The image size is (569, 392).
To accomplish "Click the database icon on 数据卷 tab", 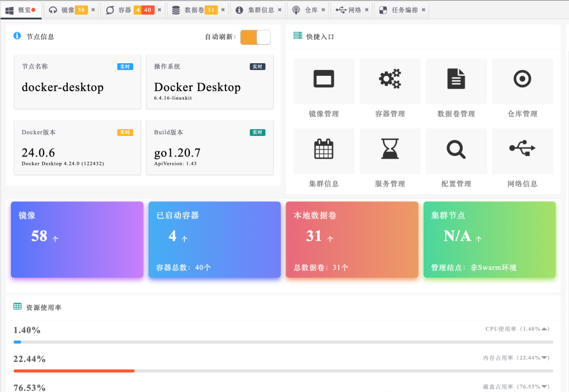I will pyautogui.click(x=176, y=10).
